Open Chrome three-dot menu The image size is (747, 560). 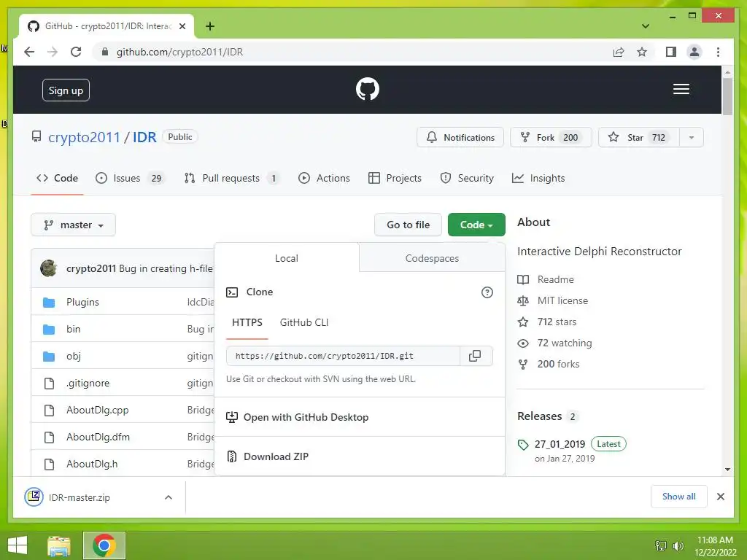click(718, 52)
